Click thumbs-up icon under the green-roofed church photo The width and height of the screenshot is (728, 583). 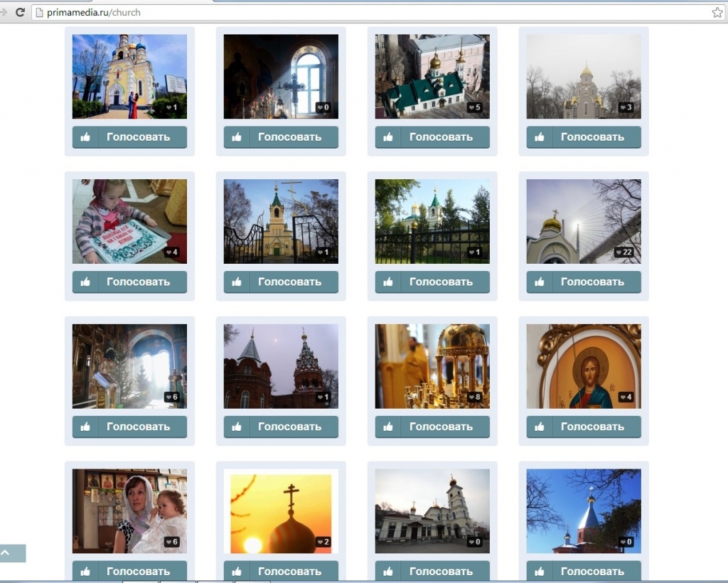coord(388,137)
